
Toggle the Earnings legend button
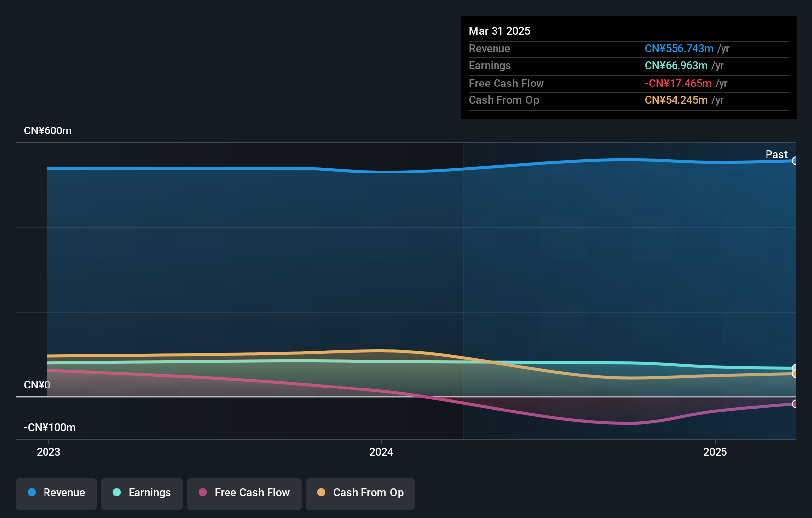pos(142,494)
